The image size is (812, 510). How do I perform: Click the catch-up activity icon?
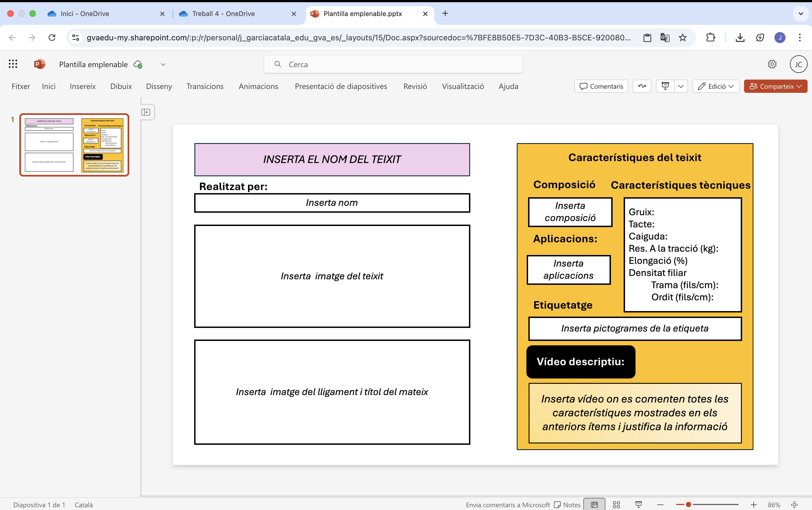click(642, 86)
